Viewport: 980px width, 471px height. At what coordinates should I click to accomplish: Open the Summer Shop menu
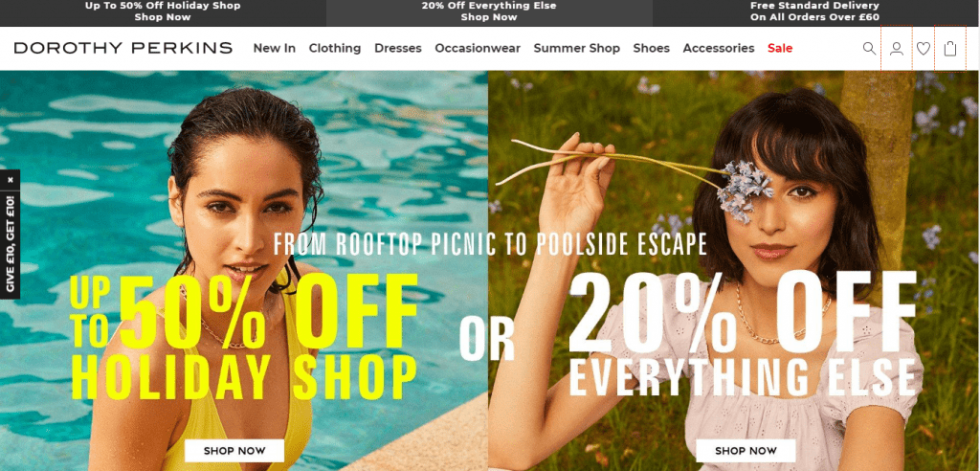coord(576,48)
